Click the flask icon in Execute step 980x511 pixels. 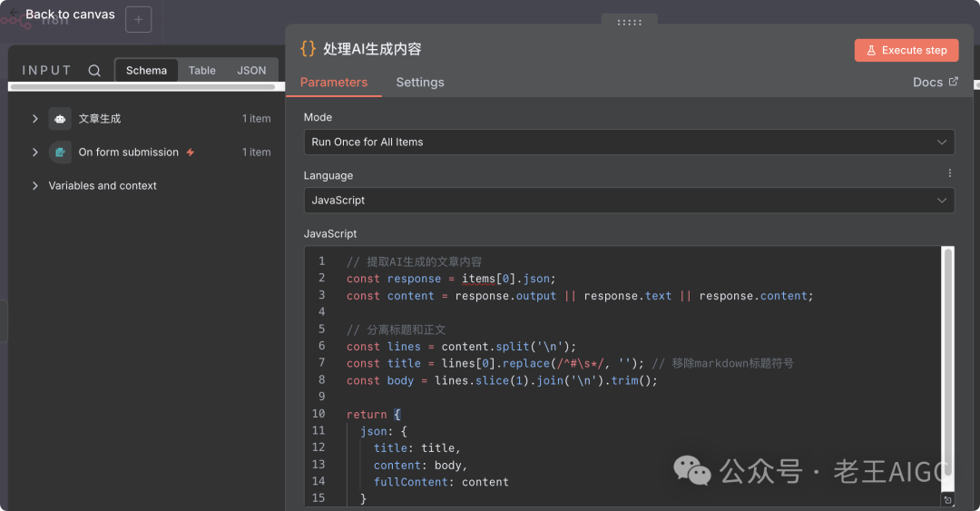point(871,51)
